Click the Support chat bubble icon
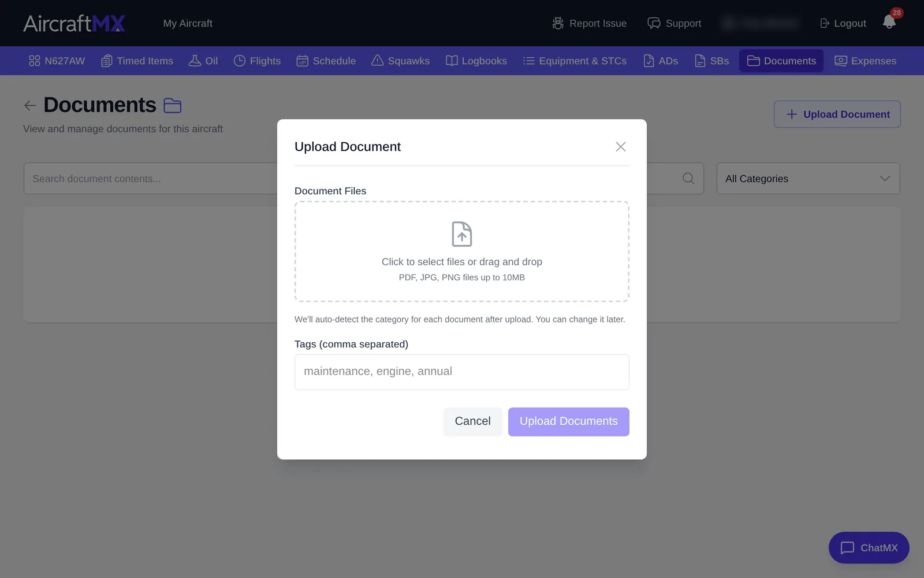Image resolution: width=924 pixels, height=578 pixels. (654, 24)
